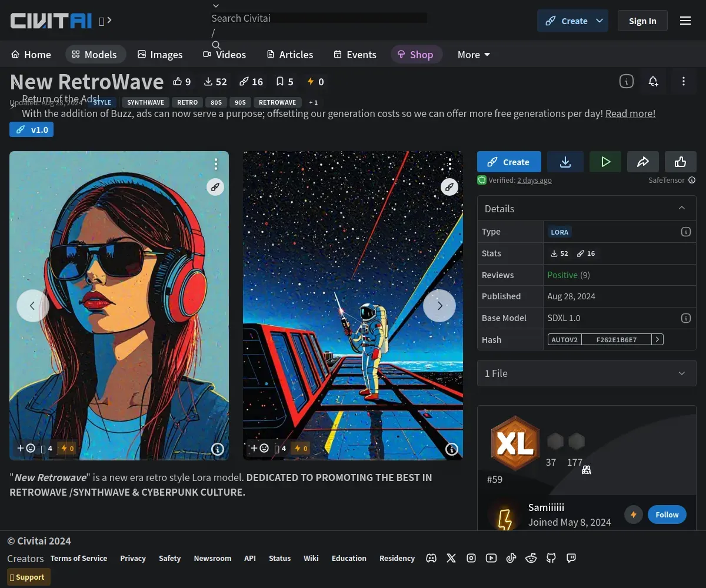Click the bookmark count badge showing 5
Image resolution: width=706 pixels, height=588 pixels.
click(x=285, y=82)
